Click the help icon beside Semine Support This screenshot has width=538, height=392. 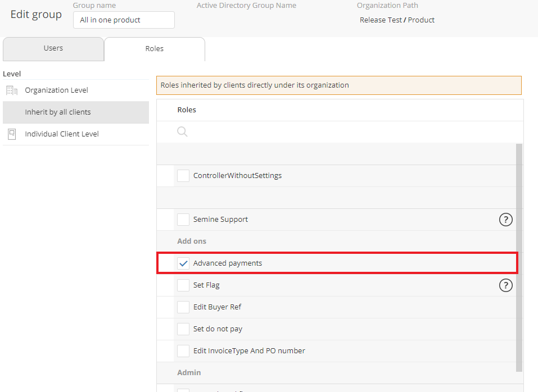(505, 220)
